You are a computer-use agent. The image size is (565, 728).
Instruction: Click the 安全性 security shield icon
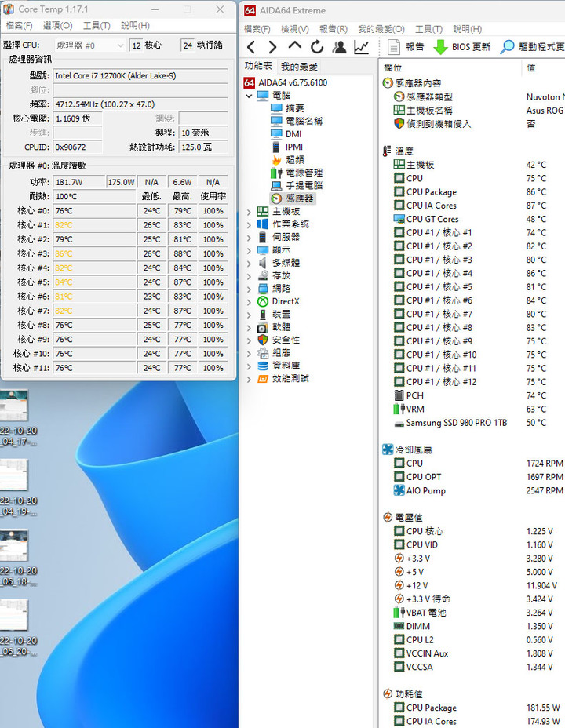click(x=263, y=340)
